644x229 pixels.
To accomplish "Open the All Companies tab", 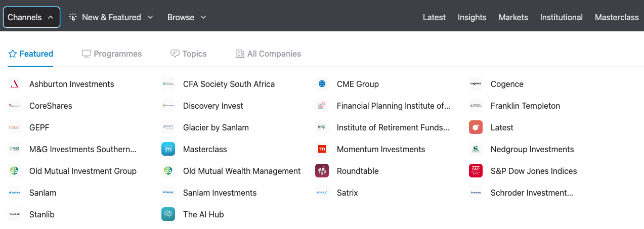I will (x=269, y=54).
